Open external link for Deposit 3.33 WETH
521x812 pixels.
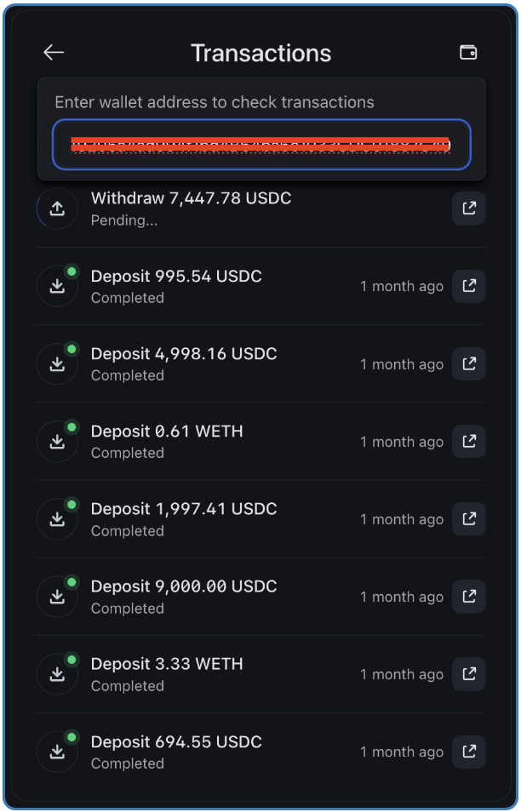(x=469, y=674)
